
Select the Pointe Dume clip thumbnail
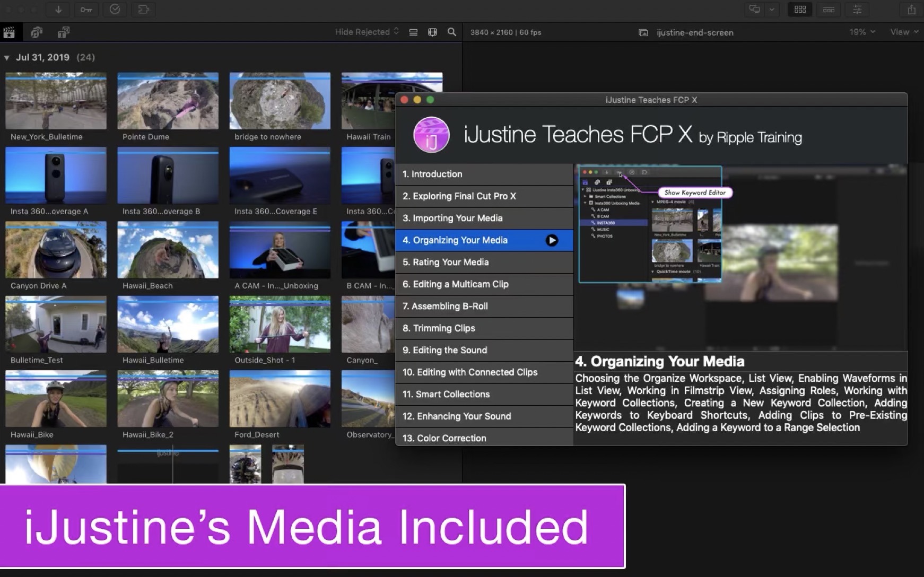click(x=168, y=101)
